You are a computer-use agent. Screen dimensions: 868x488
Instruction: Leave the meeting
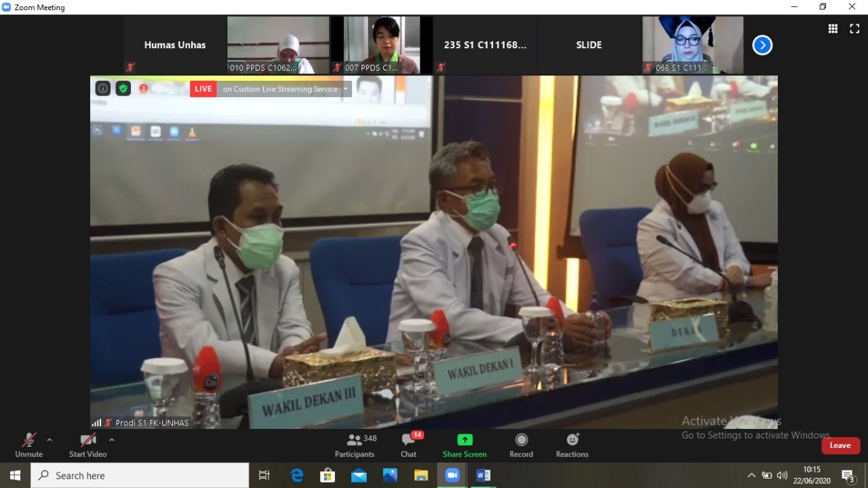tap(840, 445)
